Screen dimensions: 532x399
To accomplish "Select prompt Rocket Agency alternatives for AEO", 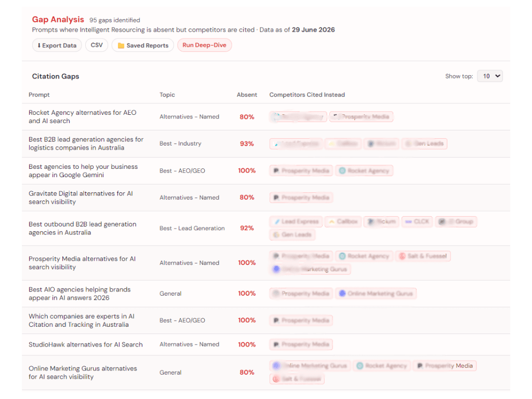I will pyautogui.click(x=83, y=117).
